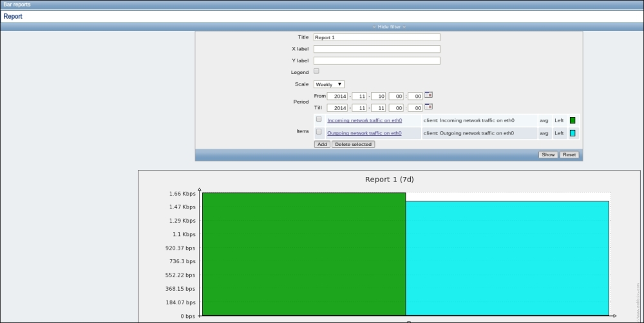Open the Till date calendar picker
Screen dimensions: 644x323
428,107
